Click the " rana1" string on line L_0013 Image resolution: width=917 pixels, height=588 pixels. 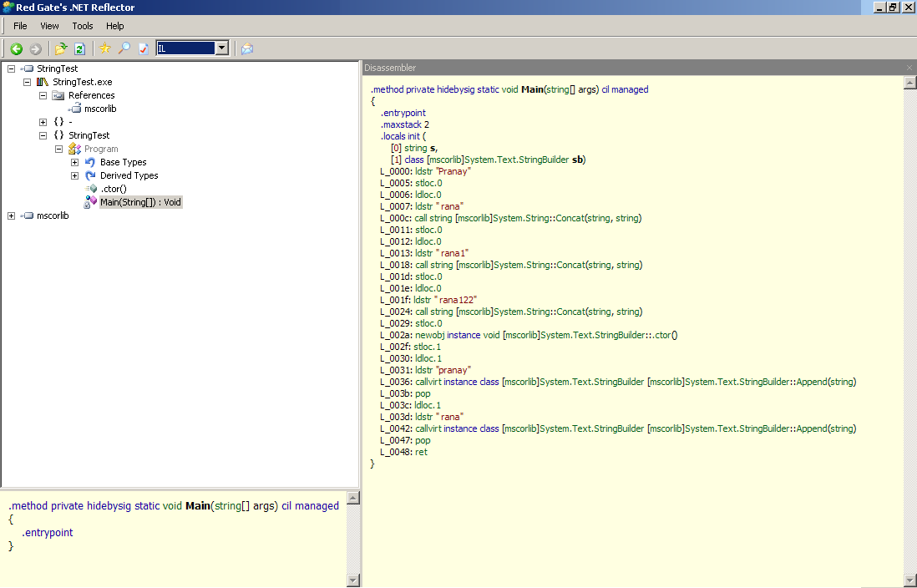(453, 253)
